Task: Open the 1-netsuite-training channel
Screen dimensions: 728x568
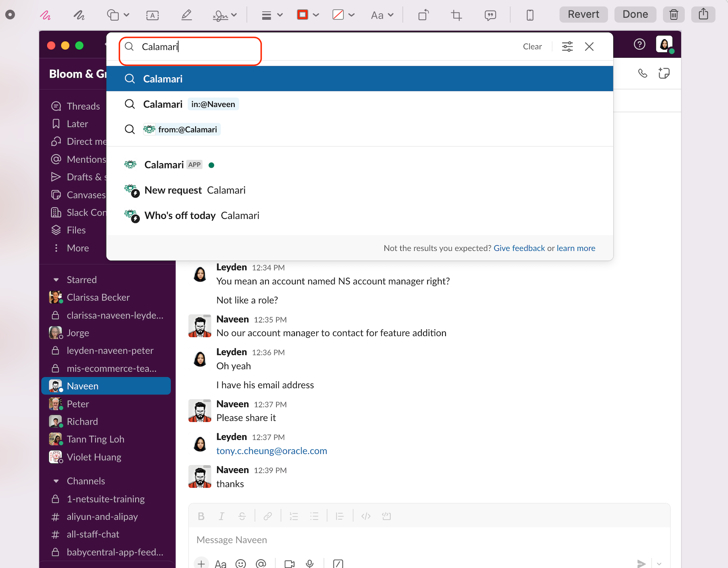Action: pos(106,499)
